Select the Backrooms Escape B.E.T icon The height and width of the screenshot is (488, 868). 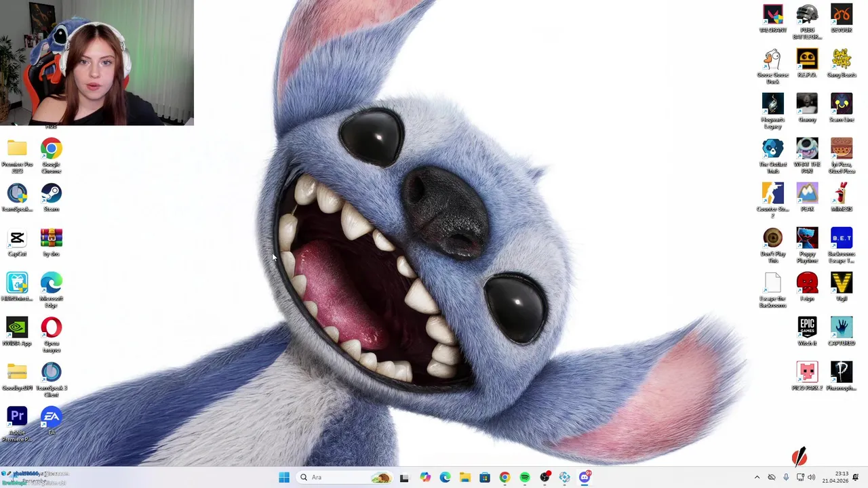click(x=842, y=245)
